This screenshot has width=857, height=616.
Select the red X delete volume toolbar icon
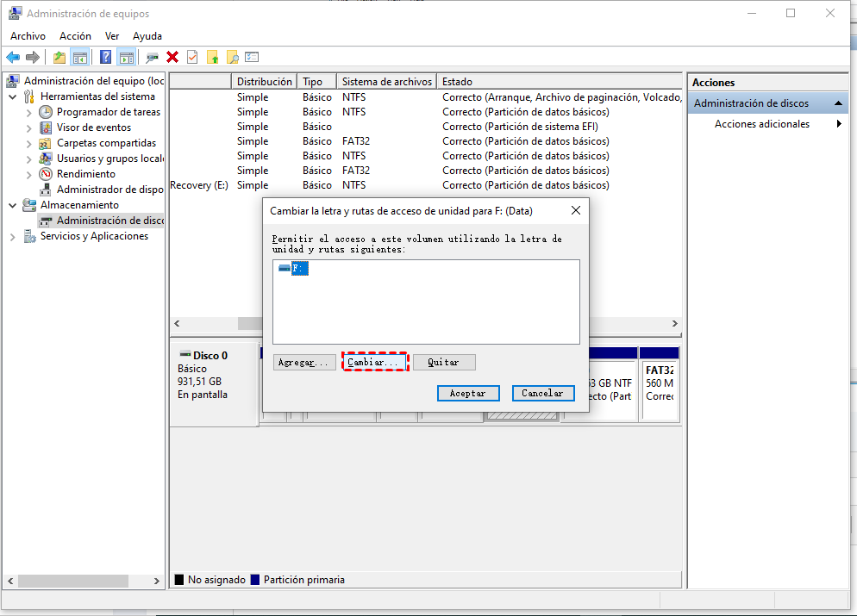pos(171,57)
